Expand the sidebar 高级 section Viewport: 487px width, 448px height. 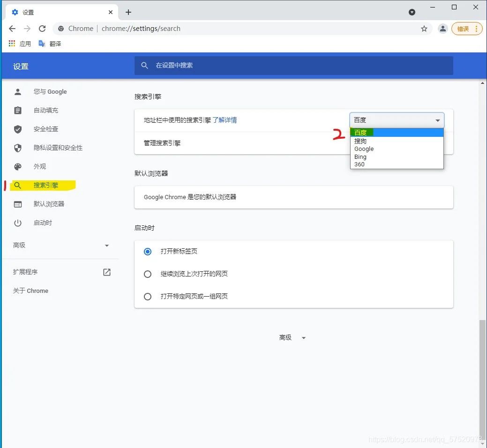60,245
